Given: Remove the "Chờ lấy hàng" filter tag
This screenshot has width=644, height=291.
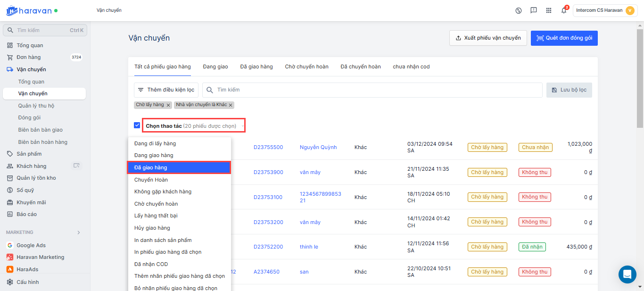Looking at the screenshot, I should coord(168,105).
